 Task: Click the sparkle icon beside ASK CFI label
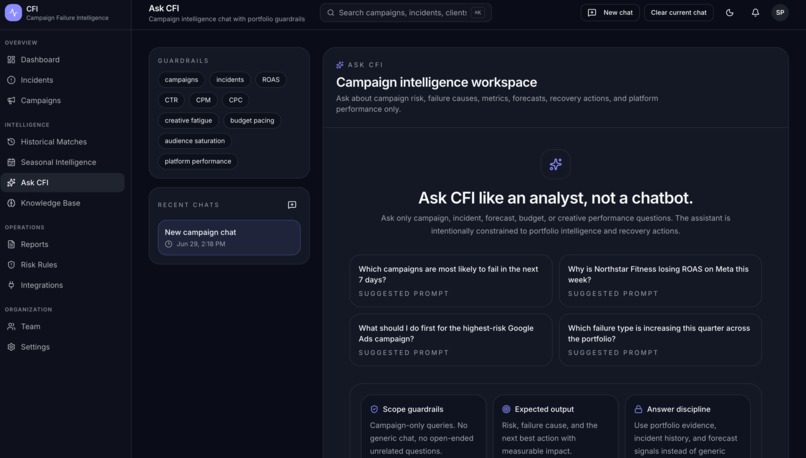(x=340, y=65)
